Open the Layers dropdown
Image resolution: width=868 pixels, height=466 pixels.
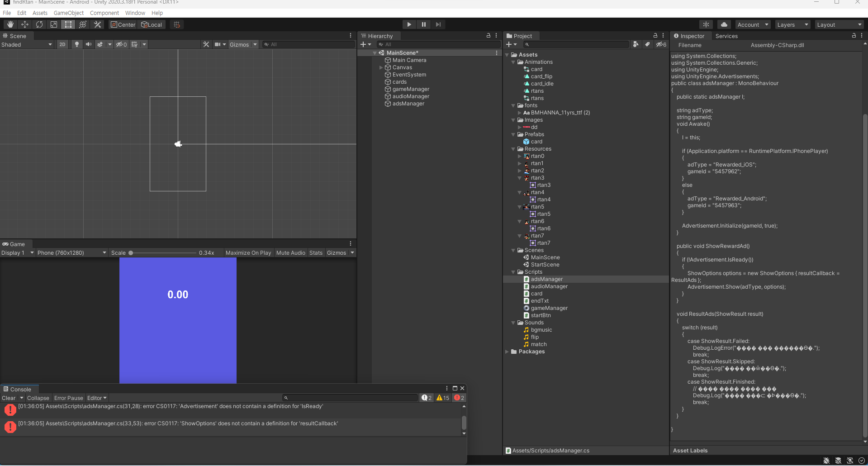pyautogui.click(x=792, y=24)
